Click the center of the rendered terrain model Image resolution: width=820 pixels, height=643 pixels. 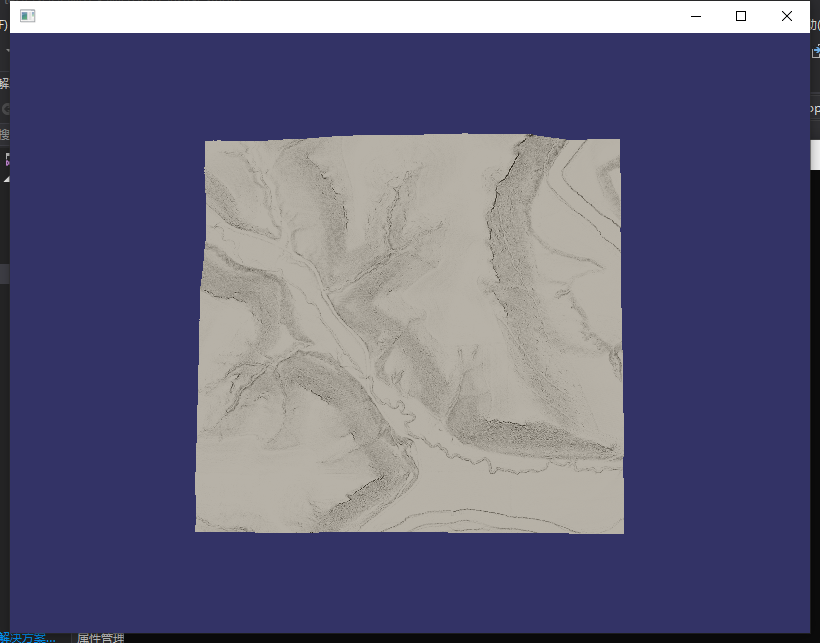coord(410,335)
